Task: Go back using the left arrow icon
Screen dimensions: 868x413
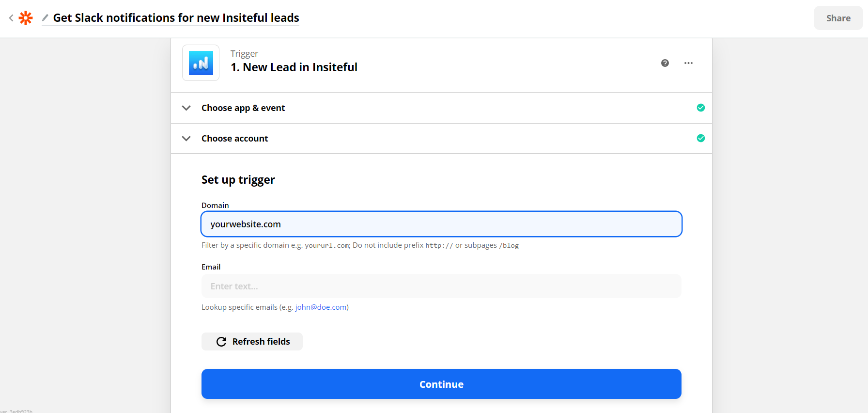Action: point(11,18)
